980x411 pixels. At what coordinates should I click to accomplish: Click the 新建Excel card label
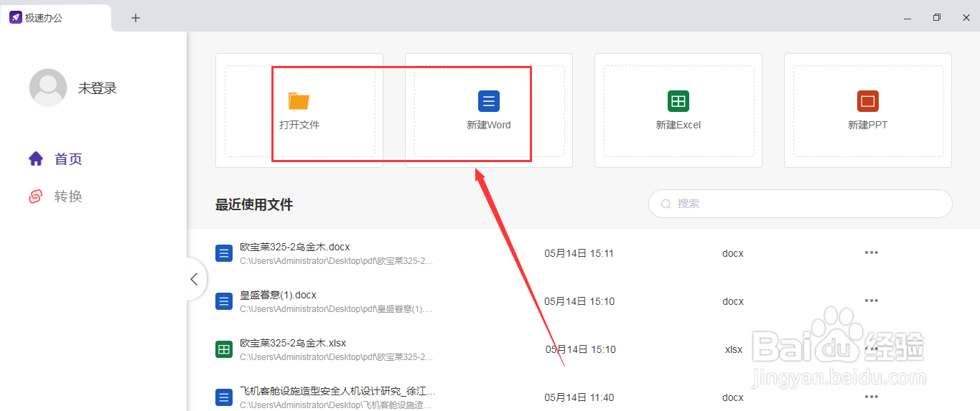(x=678, y=125)
